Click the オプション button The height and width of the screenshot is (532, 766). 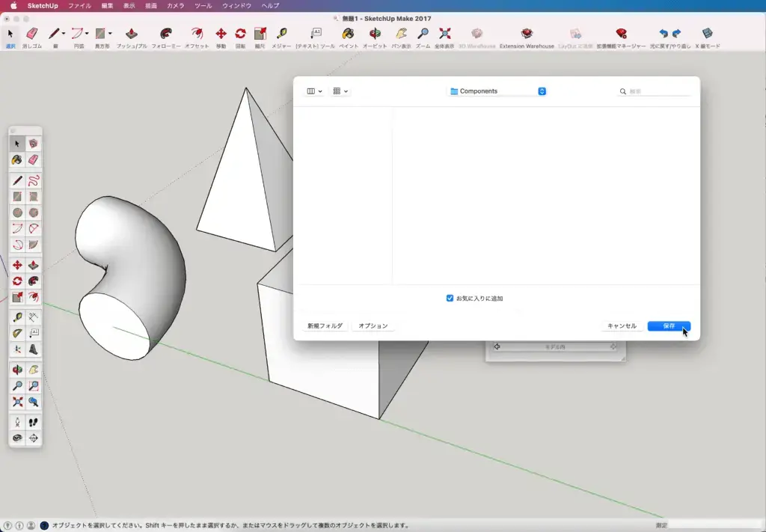pos(373,325)
